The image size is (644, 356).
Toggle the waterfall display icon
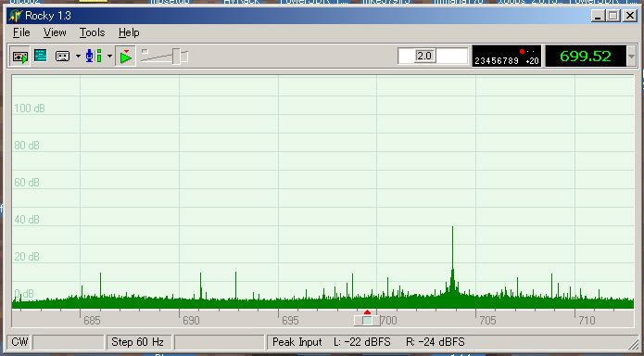click(x=40, y=56)
